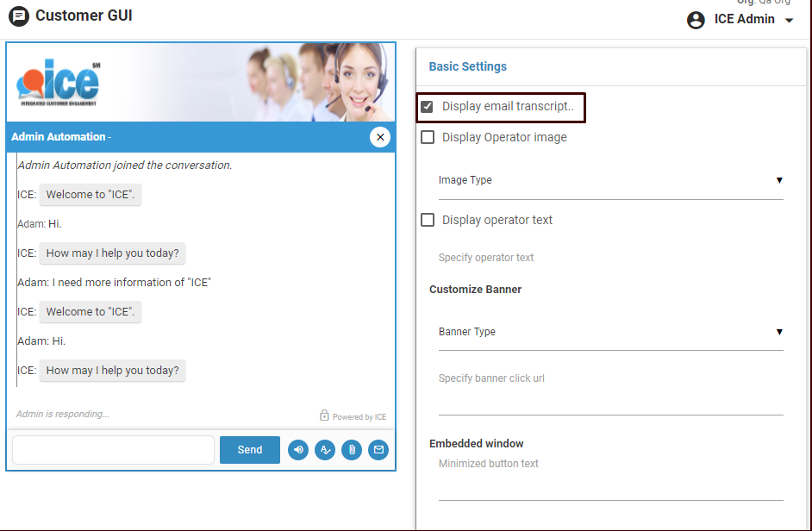
Task: Enable Display operator text checkbox
Action: tap(428, 220)
